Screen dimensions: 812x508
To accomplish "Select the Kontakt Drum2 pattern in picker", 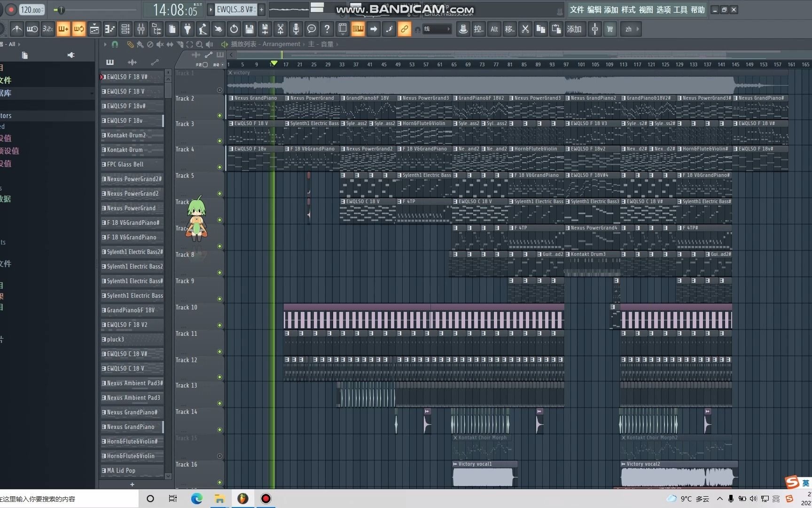I will tap(132, 135).
